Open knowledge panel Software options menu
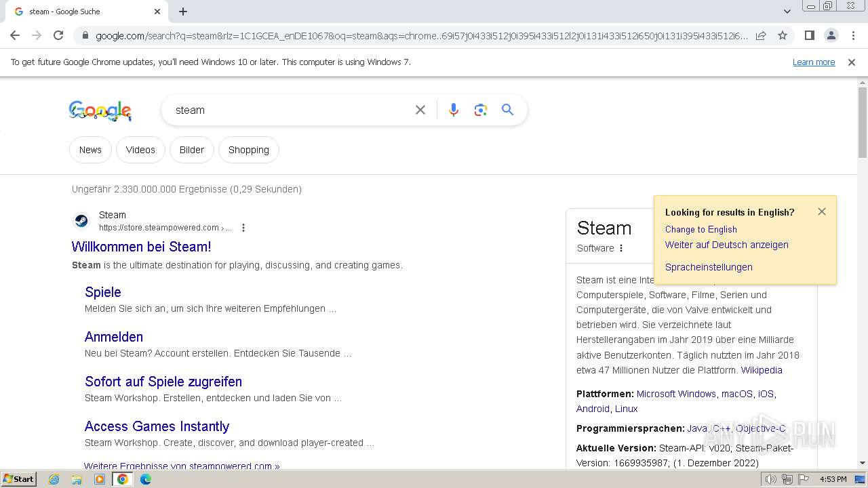 621,248
